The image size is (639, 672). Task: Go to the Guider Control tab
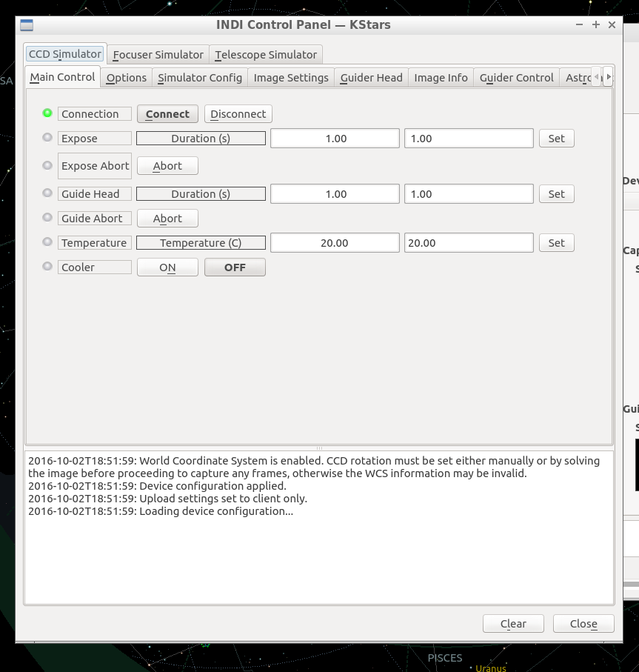click(517, 78)
